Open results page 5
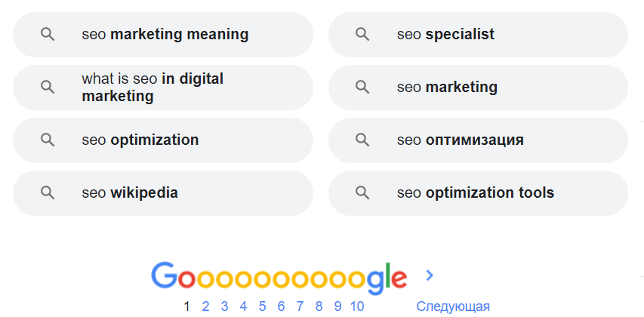Image resolution: width=644 pixels, height=317 pixels. (x=262, y=306)
